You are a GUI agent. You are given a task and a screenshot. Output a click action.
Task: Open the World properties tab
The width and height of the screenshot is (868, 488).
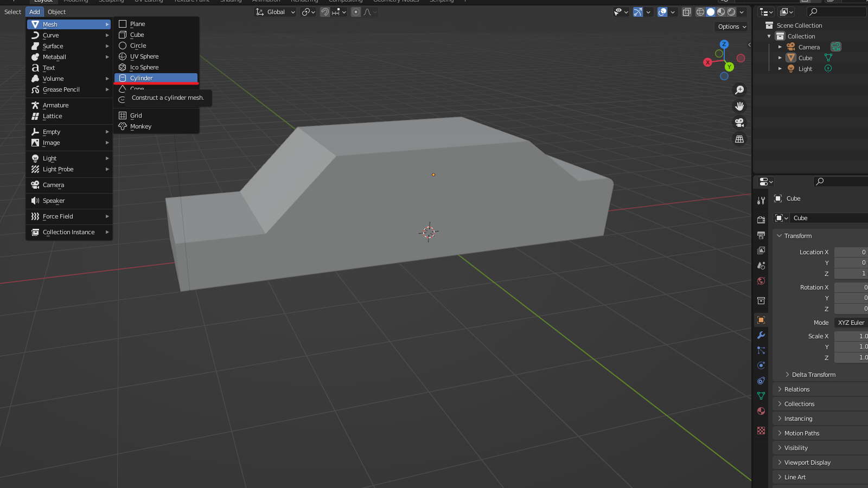[x=761, y=281]
